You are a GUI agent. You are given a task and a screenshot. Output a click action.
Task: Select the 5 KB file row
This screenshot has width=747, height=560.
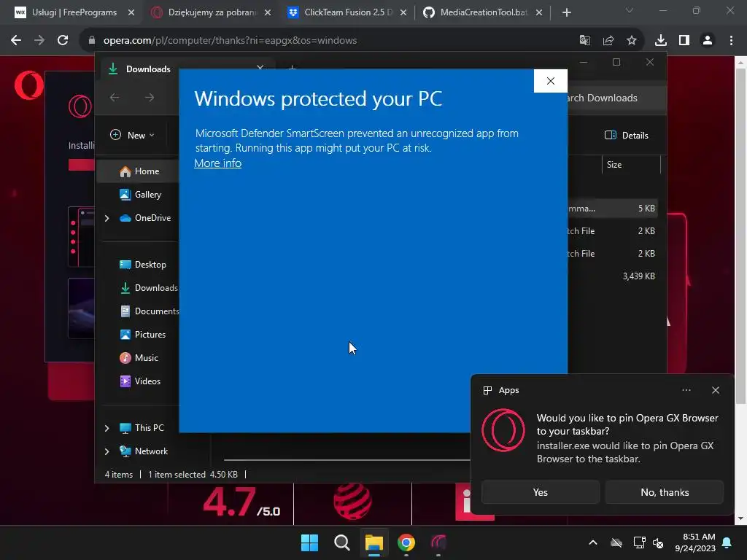tap(613, 209)
